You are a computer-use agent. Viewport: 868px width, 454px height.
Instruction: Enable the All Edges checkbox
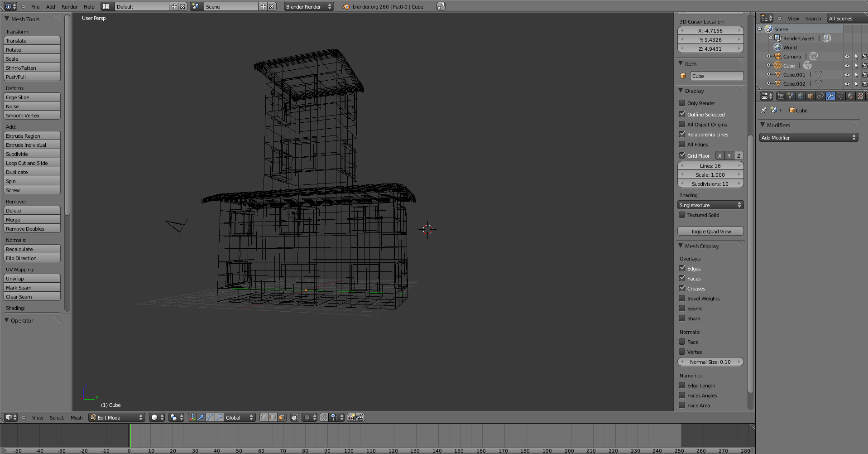click(x=682, y=144)
